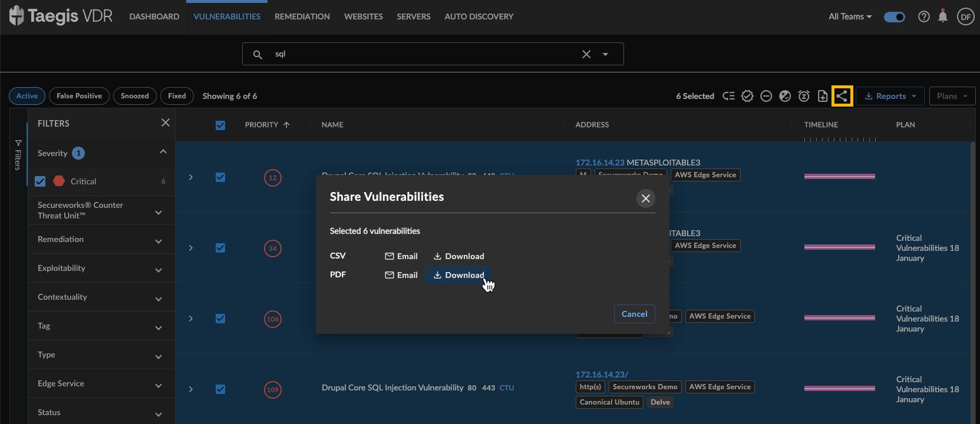The image size is (980, 424).
Task: Open the help question mark icon
Action: pyautogui.click(x=924, y=16)
